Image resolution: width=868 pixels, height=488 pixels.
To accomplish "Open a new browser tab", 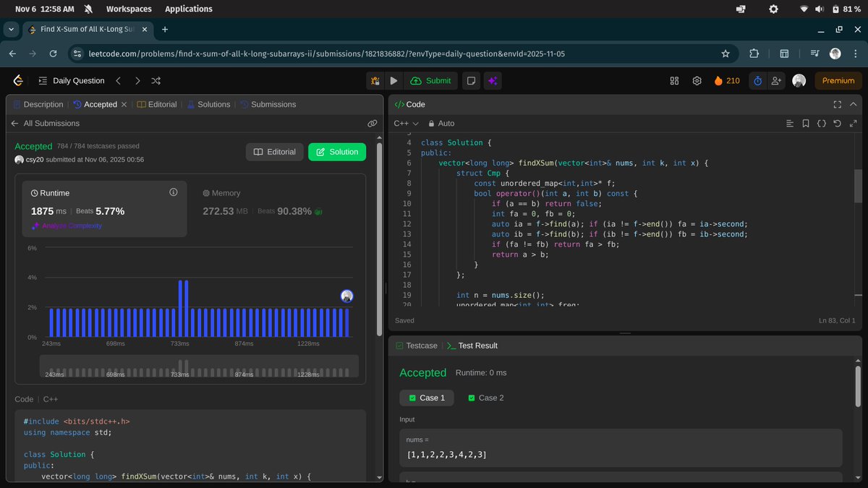I will point(165,30).
